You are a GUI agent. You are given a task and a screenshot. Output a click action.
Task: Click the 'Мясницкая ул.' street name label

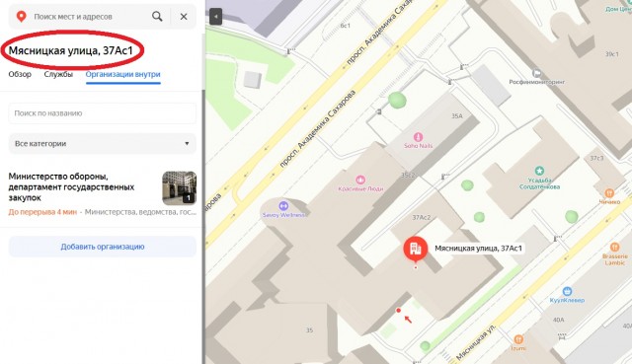476,341
